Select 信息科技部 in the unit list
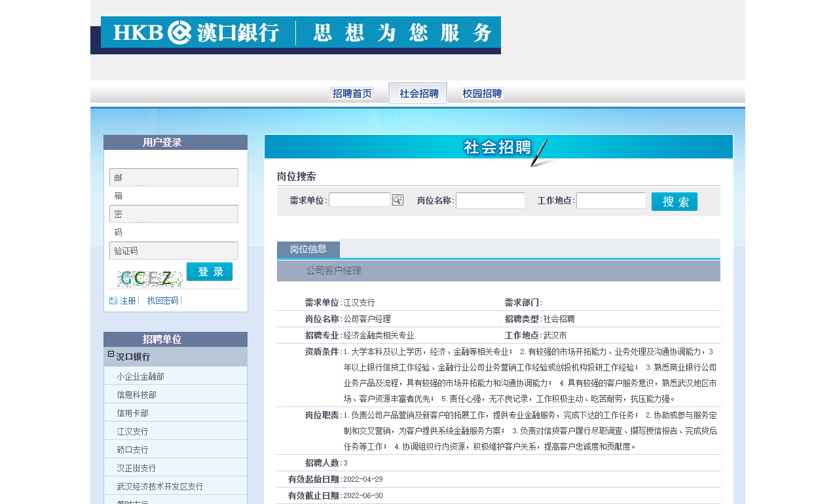Screen dimensions: 835x504 pos(136,395)
